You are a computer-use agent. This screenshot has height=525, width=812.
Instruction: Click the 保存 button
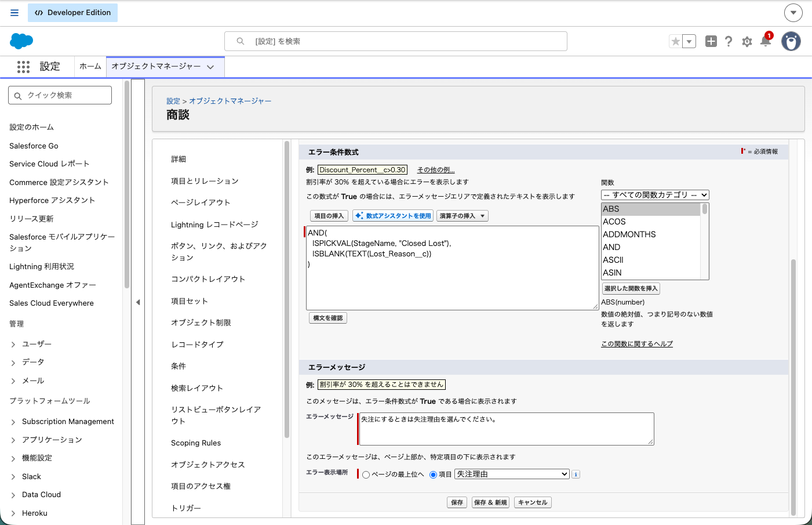click(457, 502)
